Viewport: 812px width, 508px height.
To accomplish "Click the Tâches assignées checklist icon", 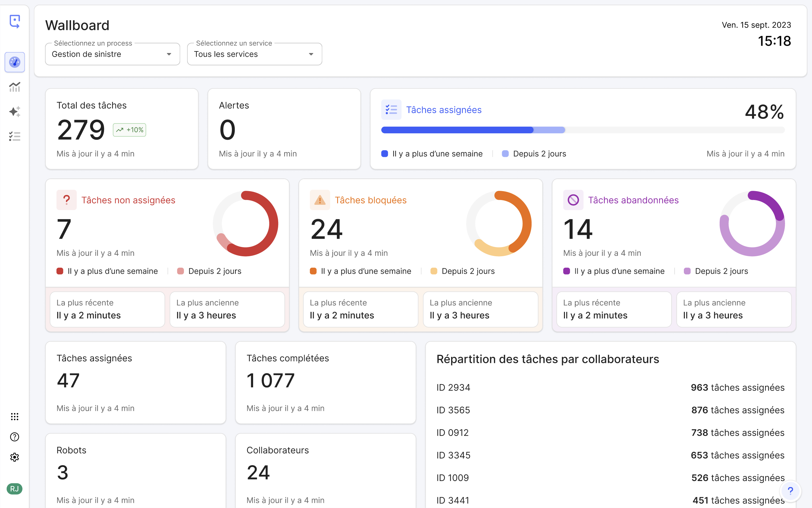I will [x=391, y=110].
